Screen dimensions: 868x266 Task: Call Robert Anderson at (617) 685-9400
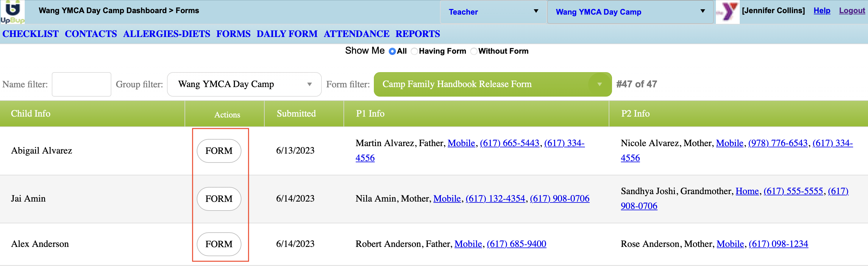(x=516, y=244)
